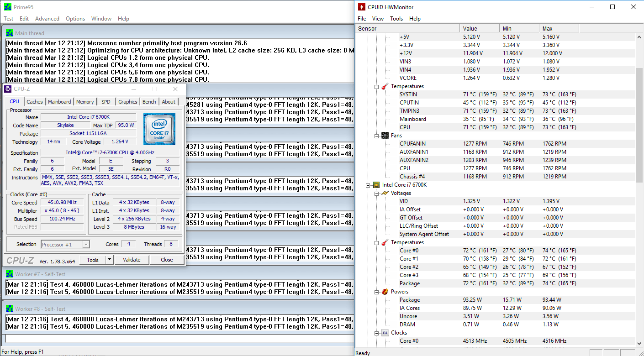644x356 pixels.
Task: Collapse the Powers node
Action: click(377, 292)
